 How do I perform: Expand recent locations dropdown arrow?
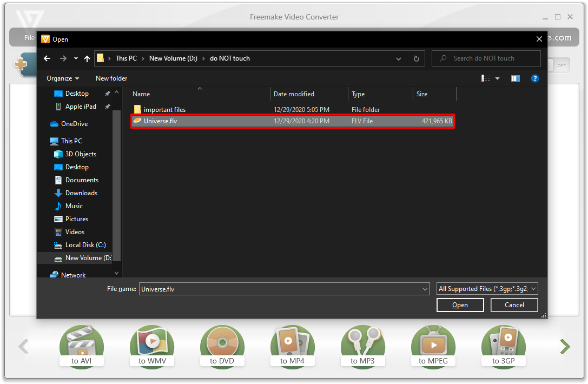(76, 58)
